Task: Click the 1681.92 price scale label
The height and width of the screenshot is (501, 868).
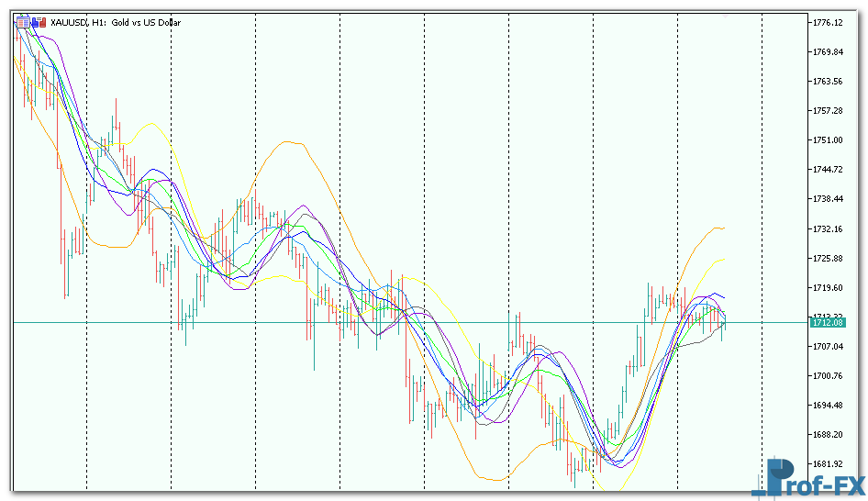Action: [827, 464]
